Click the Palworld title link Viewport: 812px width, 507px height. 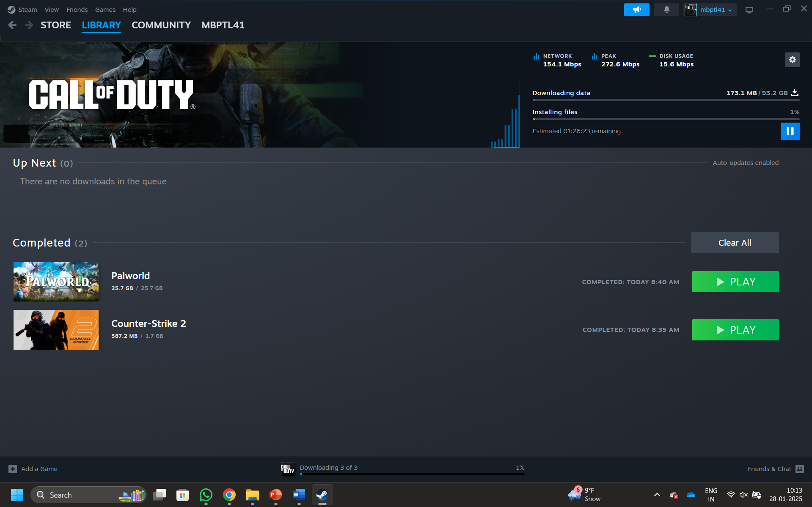[x=130, y=276]
